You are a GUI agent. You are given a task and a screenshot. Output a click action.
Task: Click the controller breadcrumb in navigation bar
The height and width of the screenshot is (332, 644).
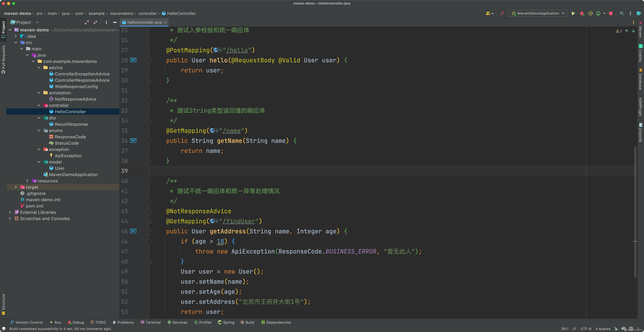(x=148, y=13)
